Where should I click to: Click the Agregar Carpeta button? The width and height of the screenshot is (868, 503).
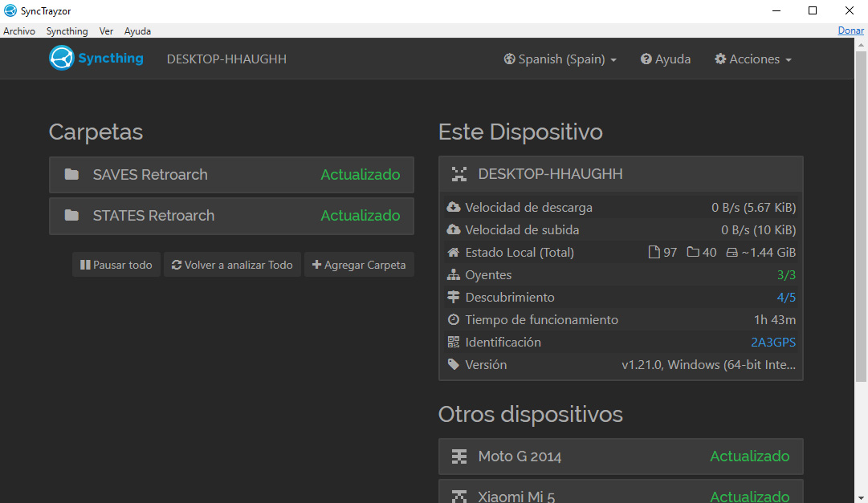(359, 265)
